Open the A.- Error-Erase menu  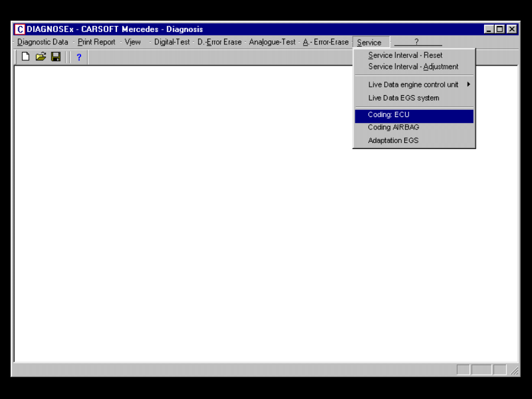[x=326, y=42]
